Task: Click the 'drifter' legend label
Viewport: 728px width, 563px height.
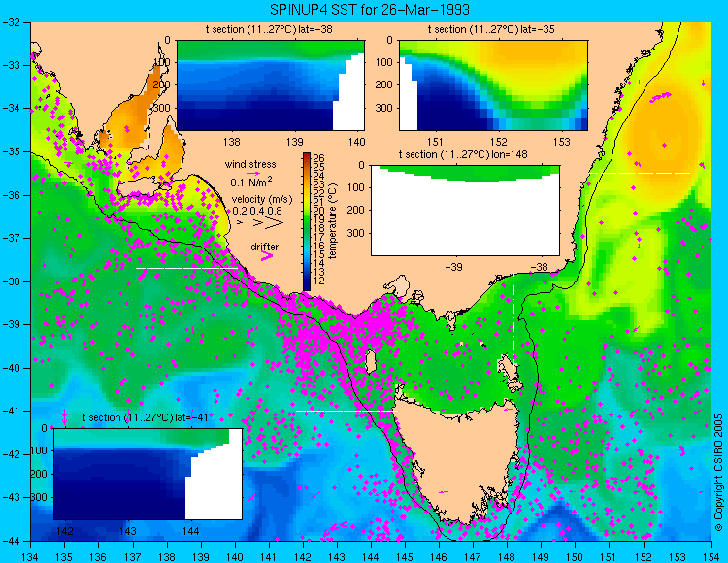Action: point(265,247)
